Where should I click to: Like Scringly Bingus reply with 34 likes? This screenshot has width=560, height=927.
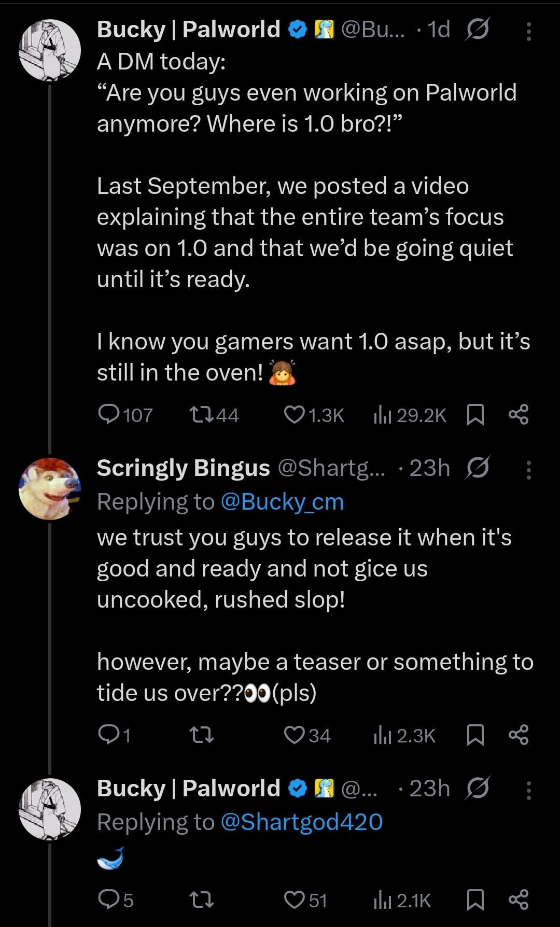coord(295,735)
